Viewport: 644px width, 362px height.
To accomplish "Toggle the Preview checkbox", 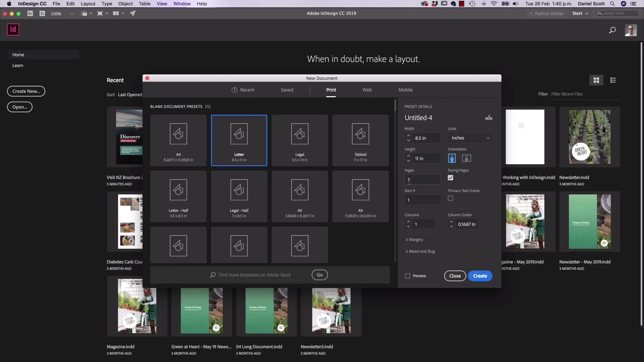I will (408, 276).
